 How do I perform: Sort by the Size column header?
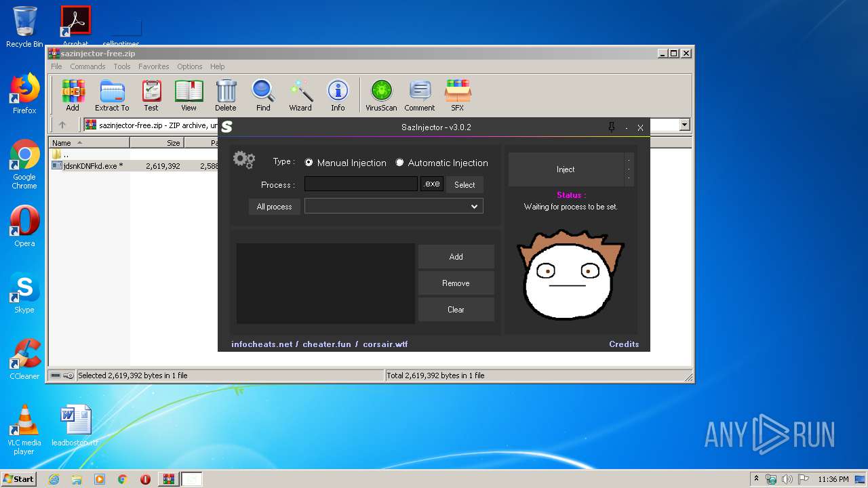tap(157, 143)
